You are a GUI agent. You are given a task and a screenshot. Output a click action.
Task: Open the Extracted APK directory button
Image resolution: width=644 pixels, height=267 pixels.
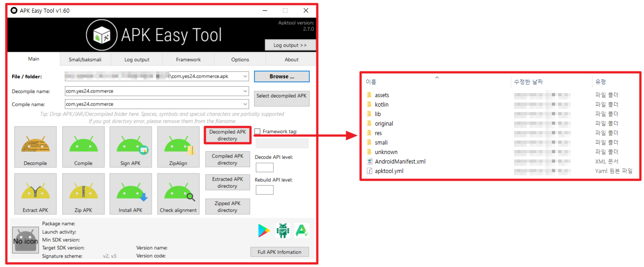point(227,183)
